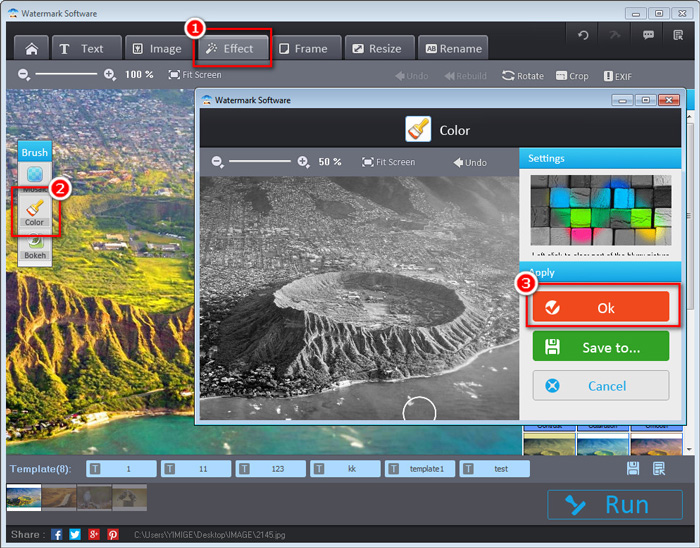The width and height of the screenshot is (700, 548).
Task: Share via Google Plus icon
Action: (x=94, y=534)
